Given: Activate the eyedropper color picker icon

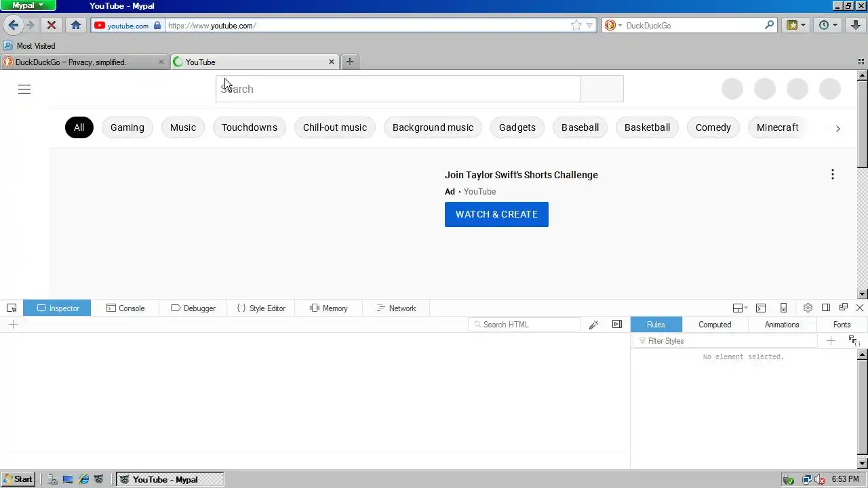Looking at the screenshot, I should pos(593,325).
